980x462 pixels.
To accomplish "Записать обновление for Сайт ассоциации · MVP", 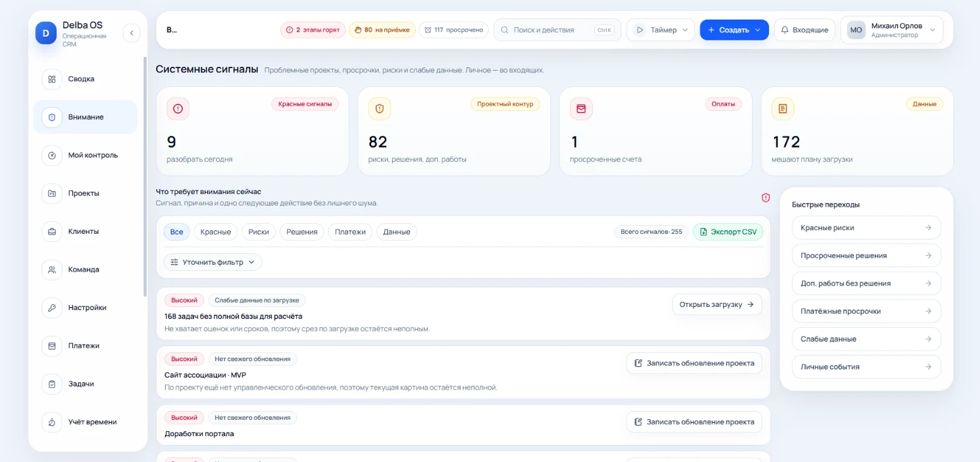I will pyautogui.click(x=694, y=363).
